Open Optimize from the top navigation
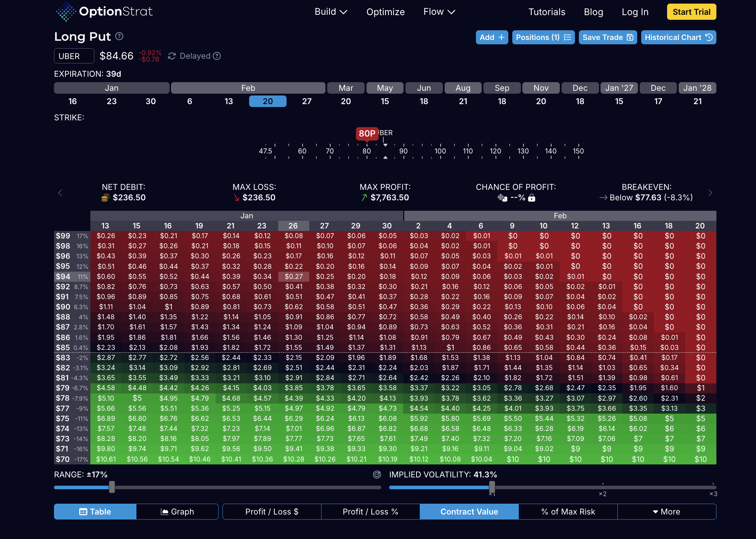This screenshot has height=539, width=756. [385, 12]
